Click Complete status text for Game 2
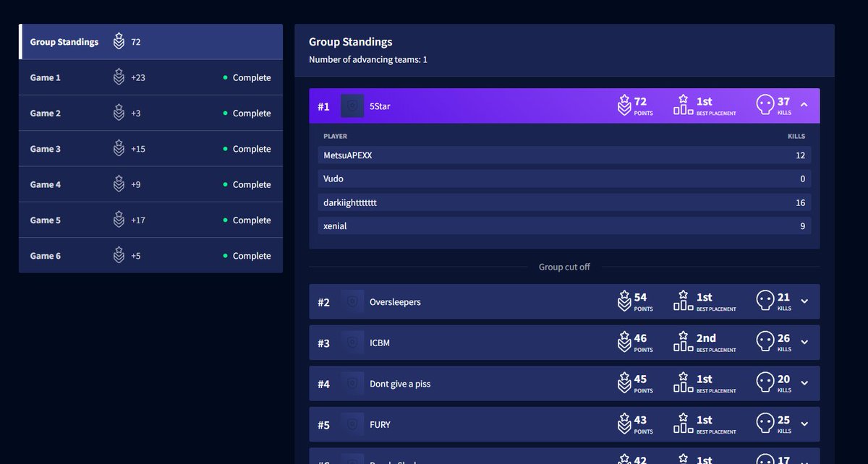This screenshot has width=868, height=464. (x=252, y=113)
